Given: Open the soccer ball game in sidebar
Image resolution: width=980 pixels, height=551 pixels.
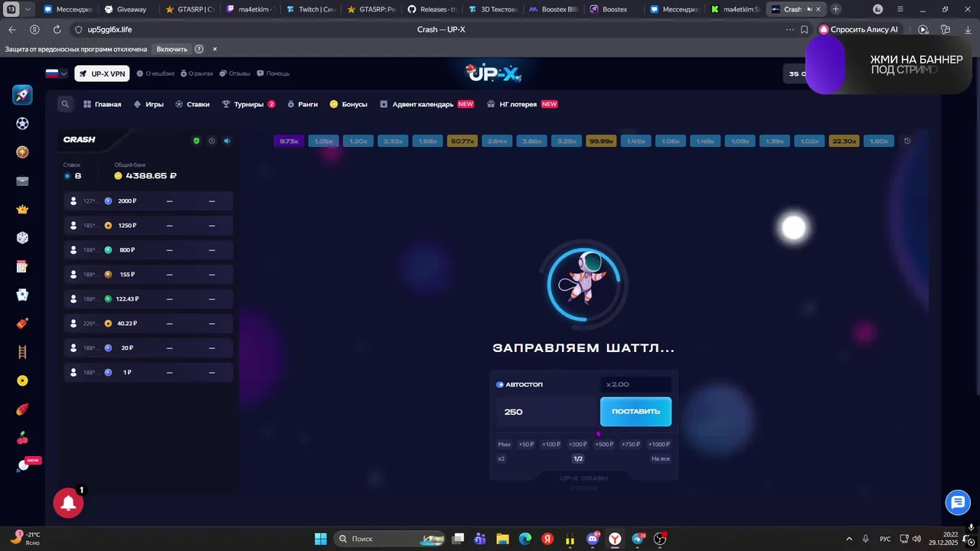Looking at the screenshot, I should [x=22, y=123].
